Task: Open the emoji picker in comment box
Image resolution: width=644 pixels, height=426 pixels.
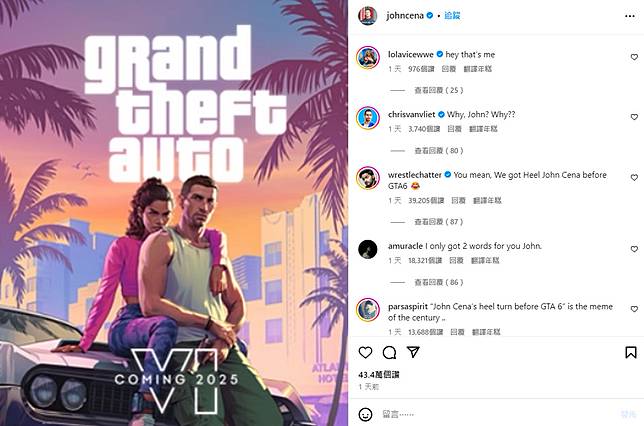Action: click(365, 414)
